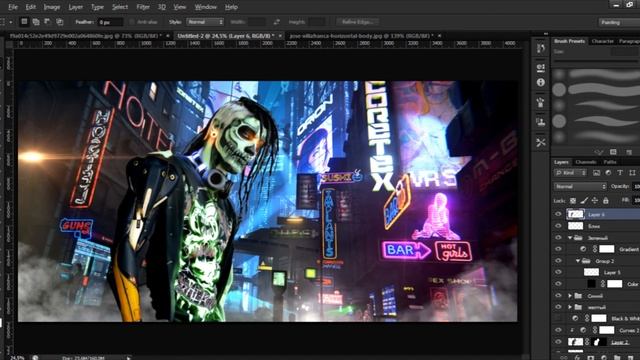Click the Layer 5 thumbnail

click(591, 272)
